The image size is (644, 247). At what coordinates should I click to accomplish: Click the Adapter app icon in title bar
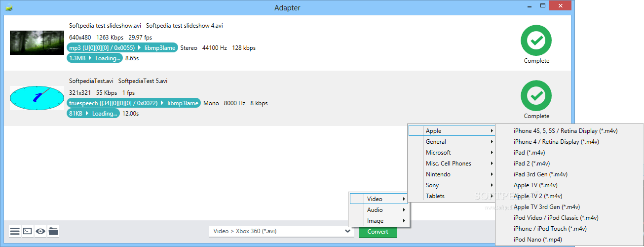tap(9, 7)
